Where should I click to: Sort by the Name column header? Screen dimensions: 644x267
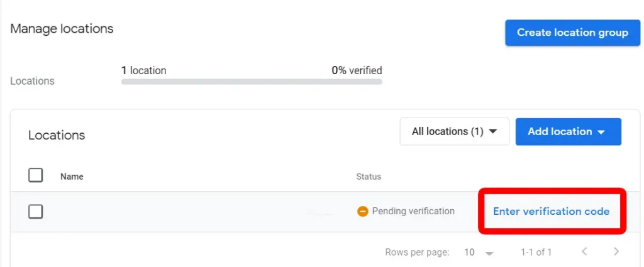point(72,177)
